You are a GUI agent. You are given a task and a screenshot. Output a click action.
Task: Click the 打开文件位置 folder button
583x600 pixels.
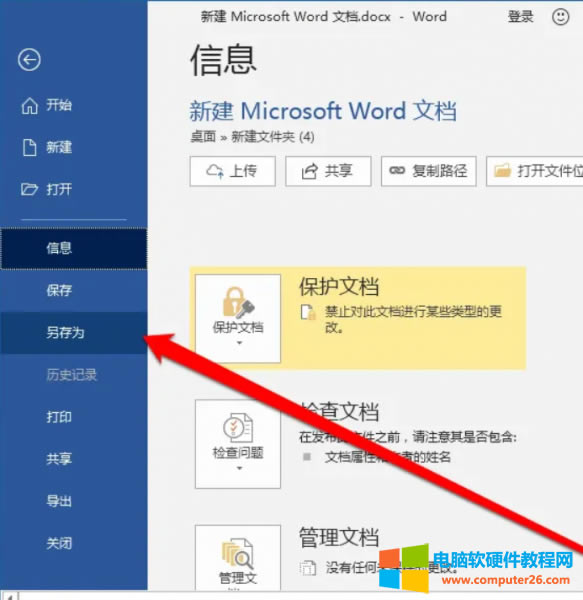[x=535, y=171]
